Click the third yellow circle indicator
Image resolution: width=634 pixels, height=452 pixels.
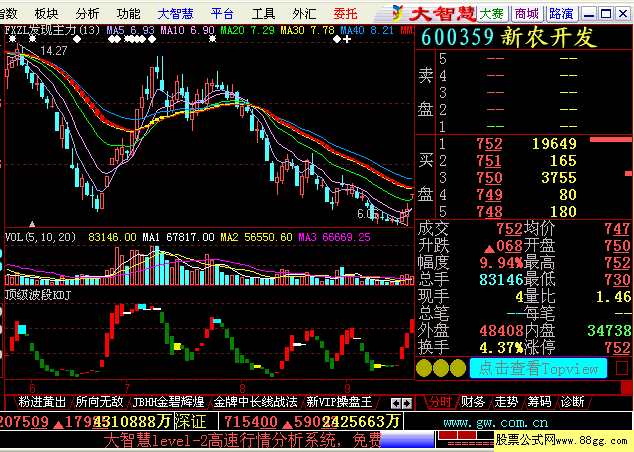458,368
